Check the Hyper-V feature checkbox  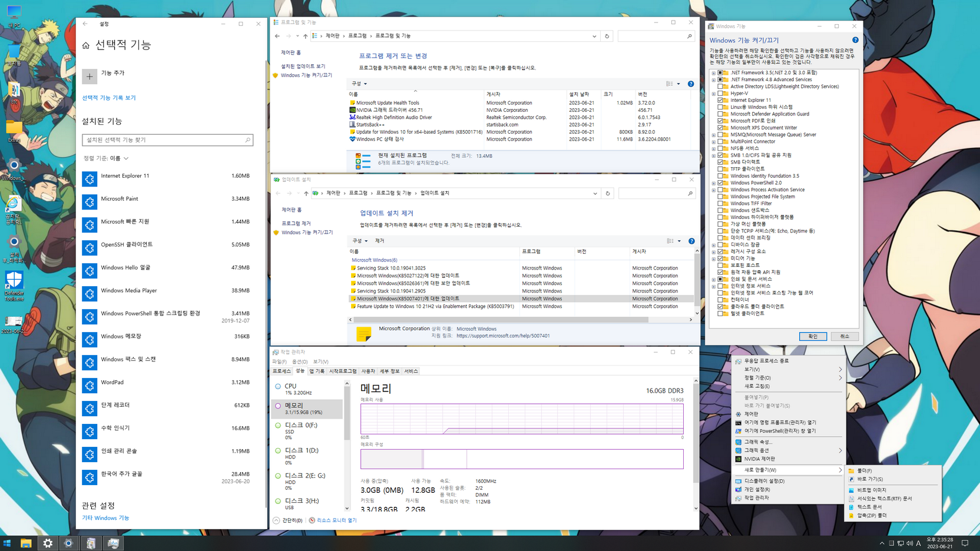pos(720,93)
